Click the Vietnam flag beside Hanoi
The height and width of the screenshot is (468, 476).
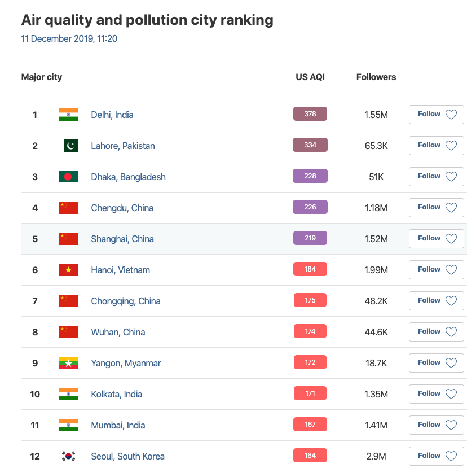tap(68, 270)
